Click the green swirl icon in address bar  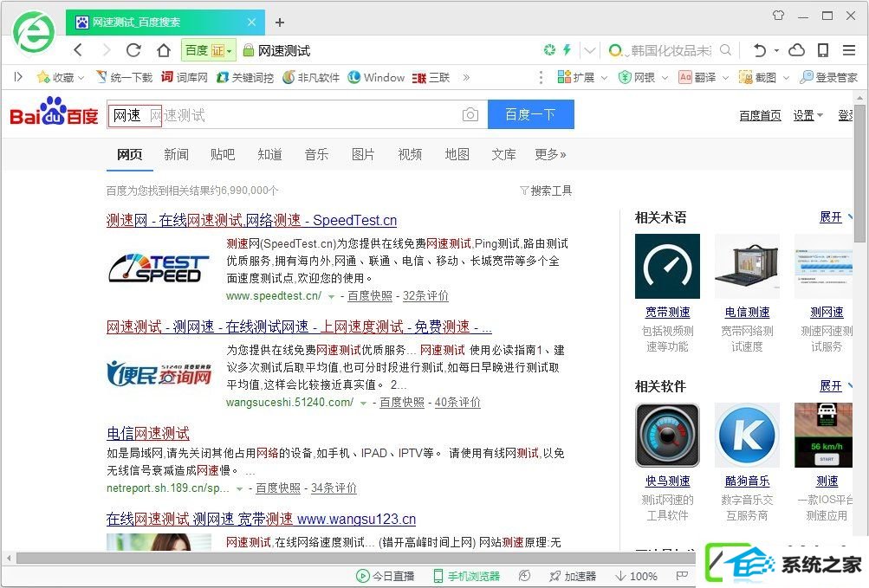click(549, 50)
